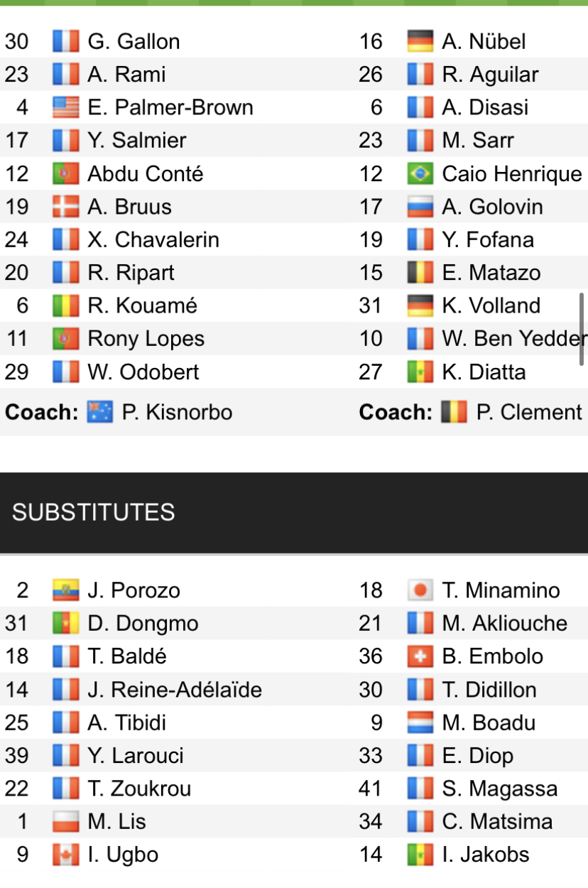This screenshot has width=588, height=888.
Task: Select player Rony Lopes
Action: [146, 339]
